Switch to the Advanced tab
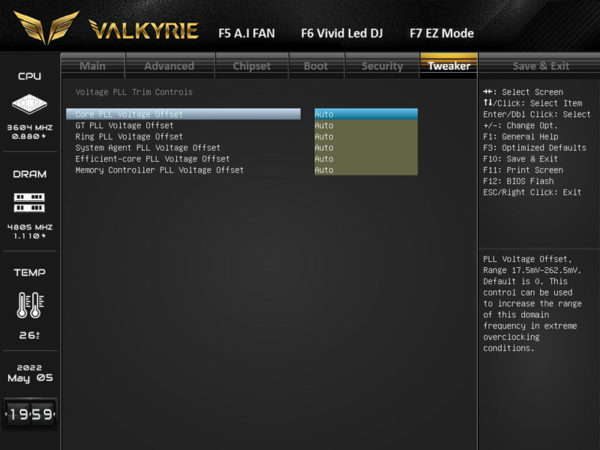This screenshot has width=600, height=450. point(170,66)
